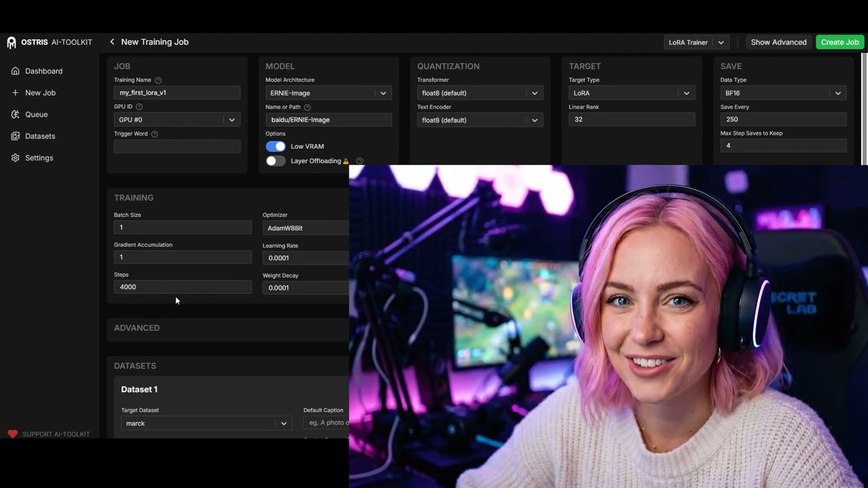This screenshot has height=488, width=868.
Task: Open the GPU ID dropdown showing GPU #0
Action: tap(177, 120)
